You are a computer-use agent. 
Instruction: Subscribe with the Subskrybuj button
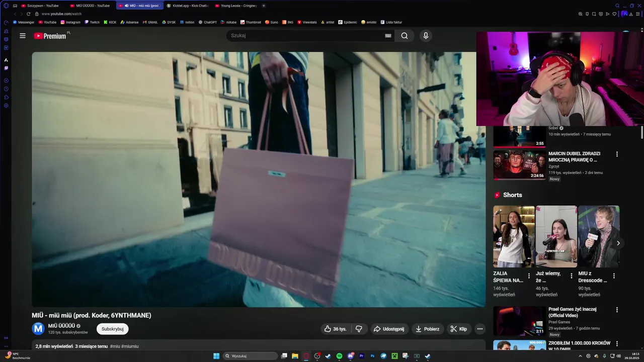click(113, 329)
